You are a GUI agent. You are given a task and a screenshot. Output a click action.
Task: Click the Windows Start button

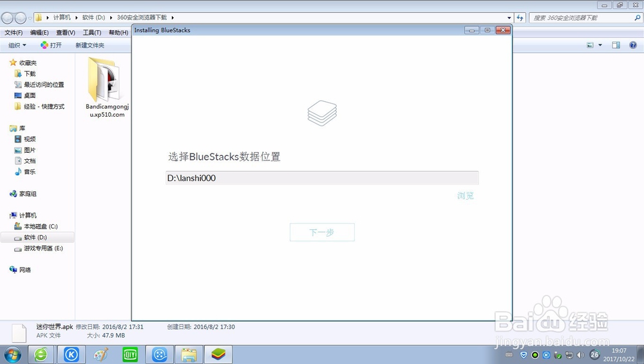coord(12,354)
